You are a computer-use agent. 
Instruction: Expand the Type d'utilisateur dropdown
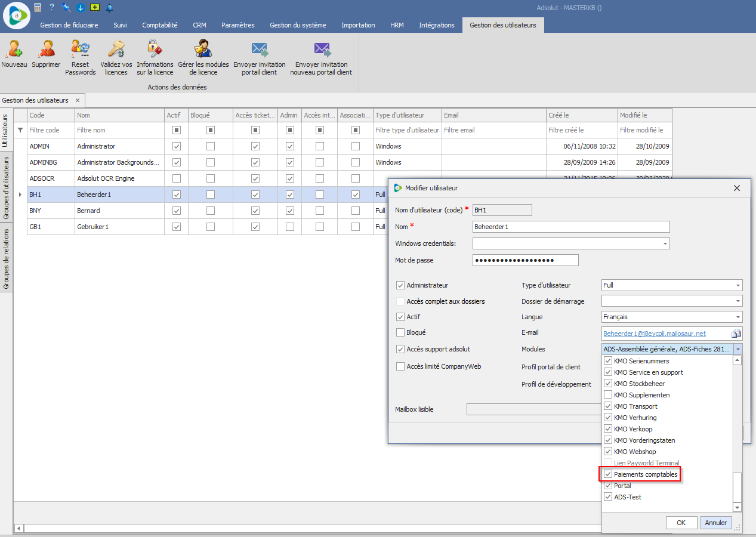coord(738,286)
